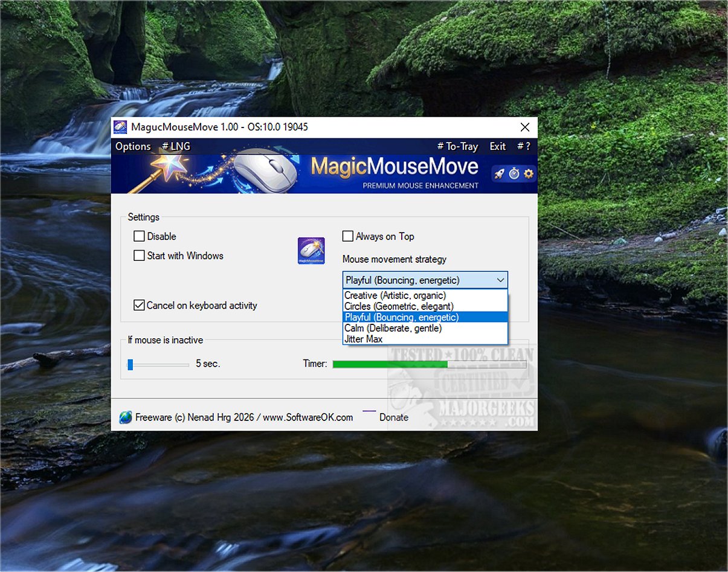728x572 pixels.
Task: Open the # LNG language menu
Action: [x=176, y=146]
